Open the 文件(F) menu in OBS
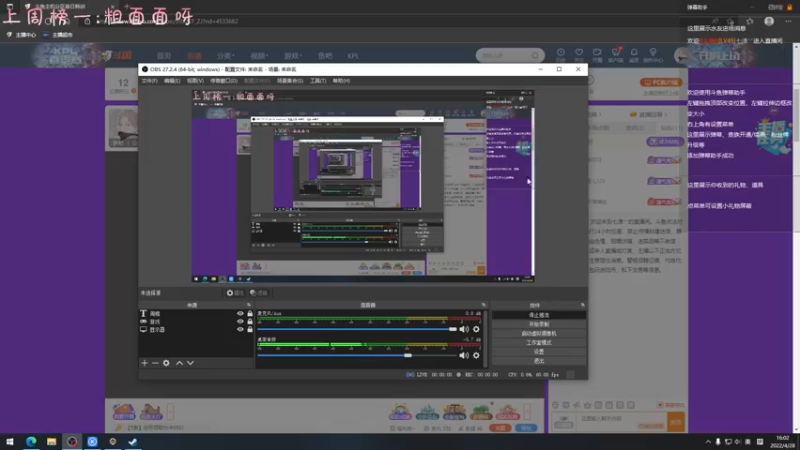 tap(149, 81)
